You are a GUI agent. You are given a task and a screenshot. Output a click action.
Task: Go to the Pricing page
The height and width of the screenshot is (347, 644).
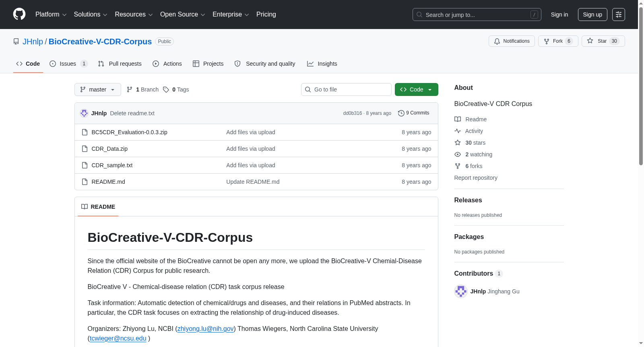point(266,15)
